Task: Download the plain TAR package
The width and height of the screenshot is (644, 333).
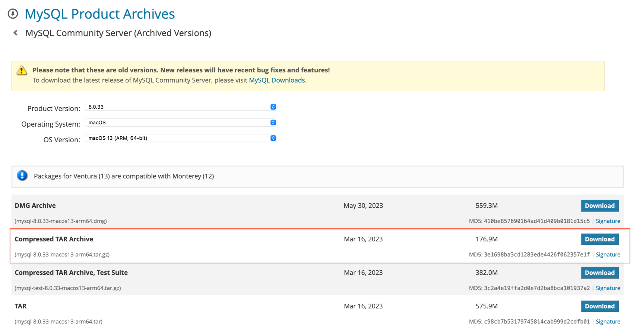Action: point(600,306)
